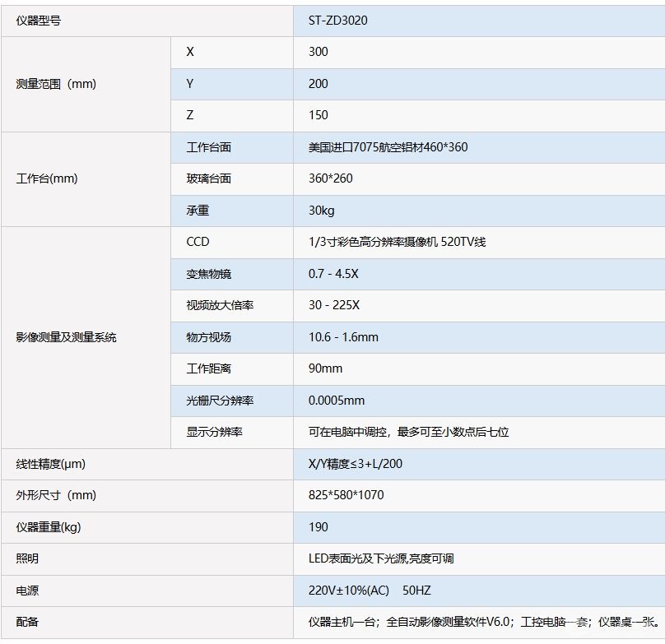Select the 825*580*1070 dimensions value
The height and width of the screenshot is (644, 665).
[x=346, y=495]
